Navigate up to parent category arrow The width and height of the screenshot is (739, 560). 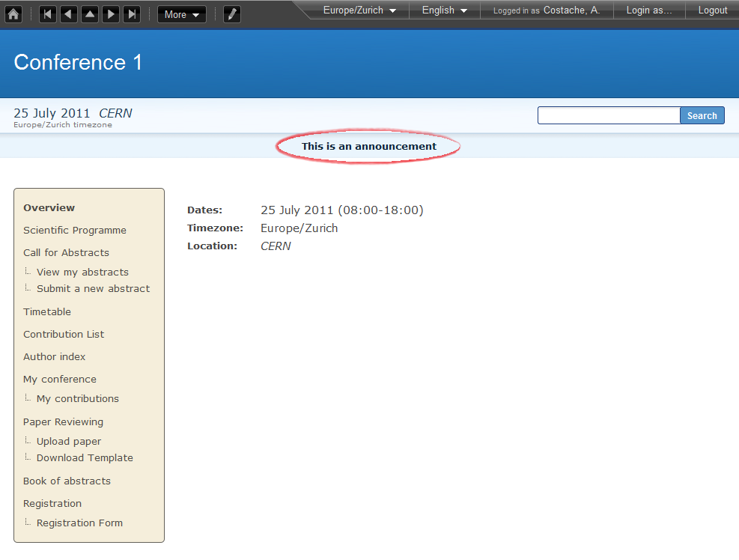[90, 14]
